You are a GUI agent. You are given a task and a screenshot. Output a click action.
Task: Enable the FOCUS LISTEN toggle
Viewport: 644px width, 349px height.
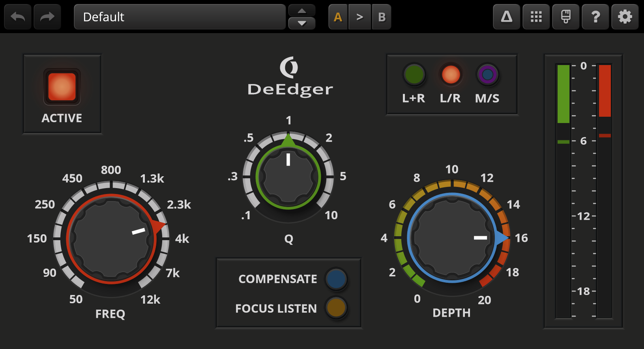pyautogui.click(x=336, y=308)
